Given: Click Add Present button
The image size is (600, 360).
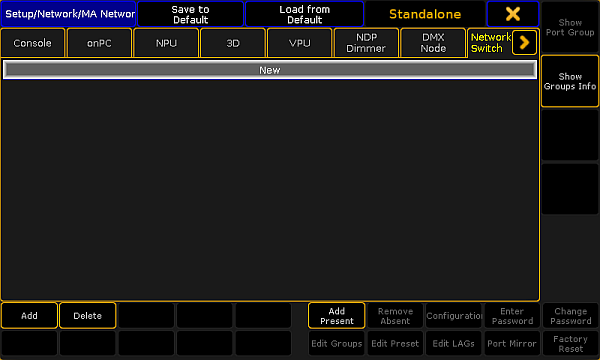Looking at the screenshot, I should pos(337,316).
